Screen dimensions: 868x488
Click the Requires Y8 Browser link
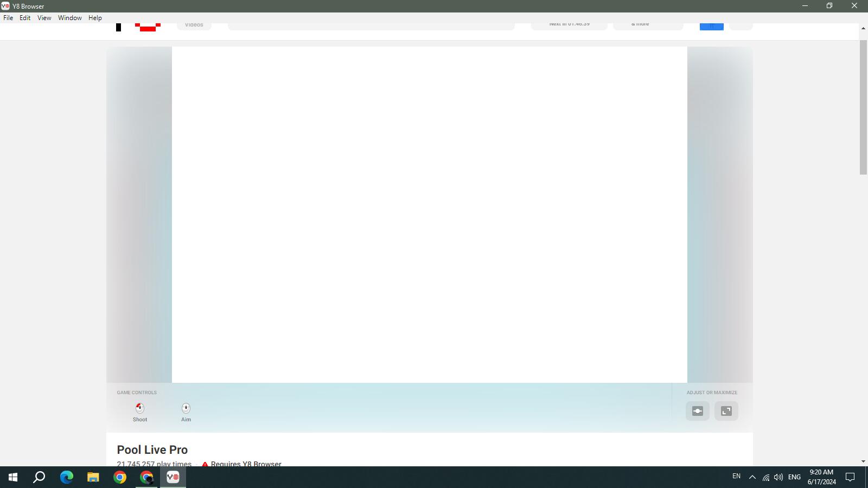click(246, 464)
